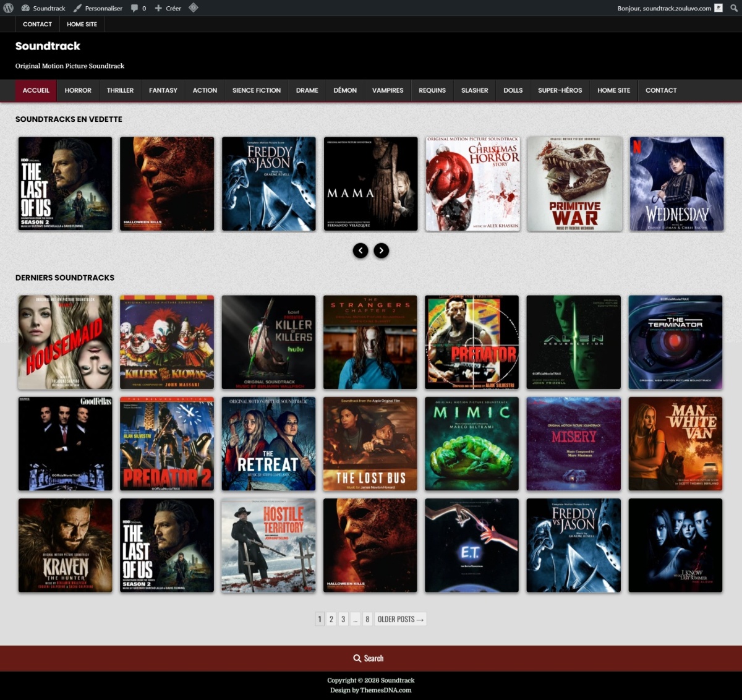Open Man in the White Van cover
The image size is (742, 700).
point(675,444)
